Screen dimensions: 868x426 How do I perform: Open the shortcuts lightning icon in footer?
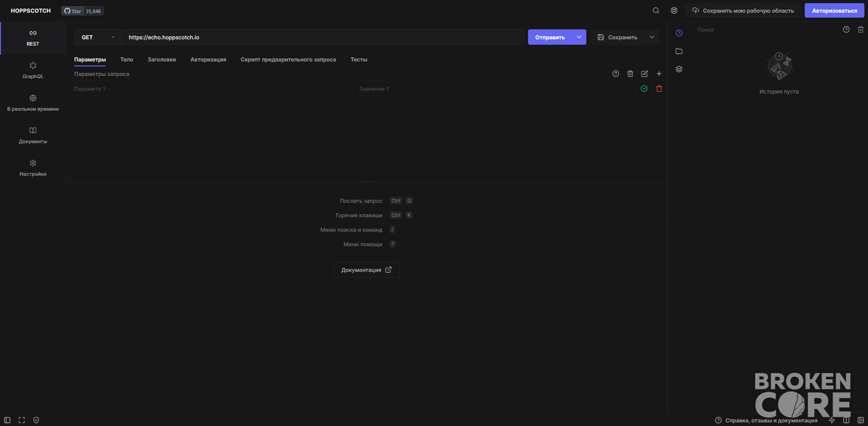tap(831, 420)
